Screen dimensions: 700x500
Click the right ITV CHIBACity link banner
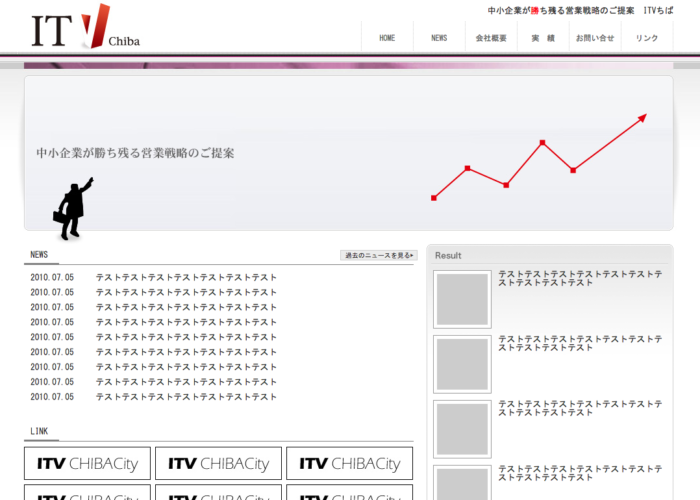coord(349,464)
